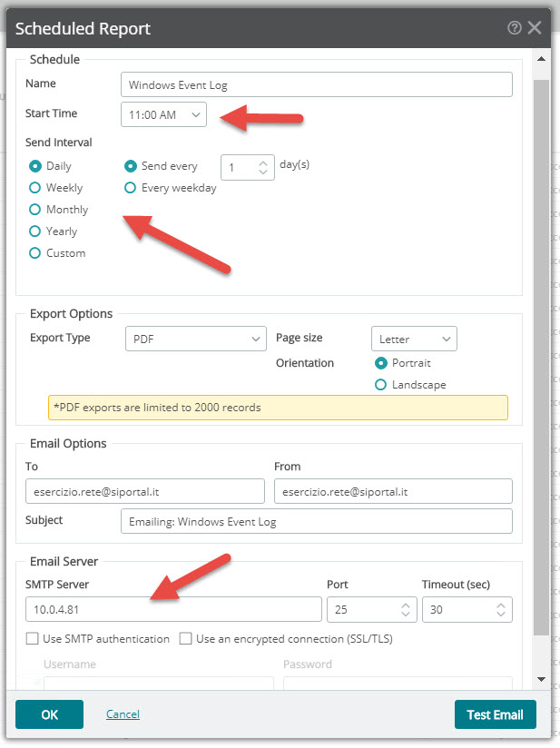
Task: Click the OK button
Action: [50, 714]
